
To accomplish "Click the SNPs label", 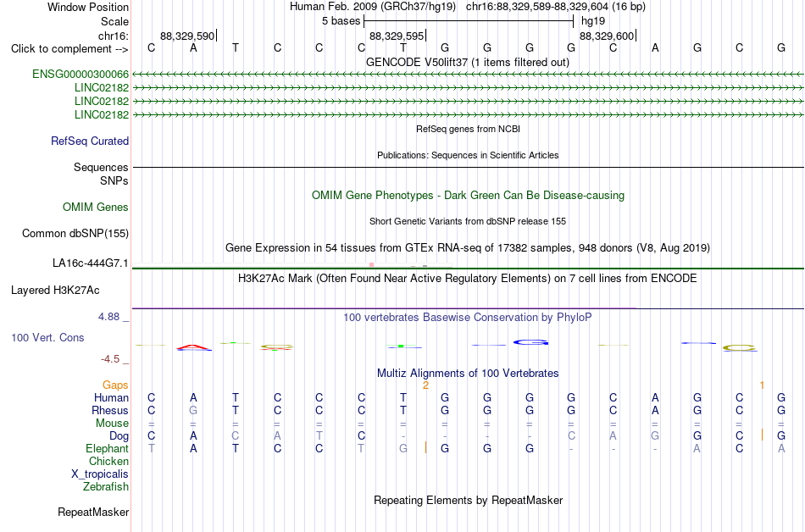I will [114, 180].
